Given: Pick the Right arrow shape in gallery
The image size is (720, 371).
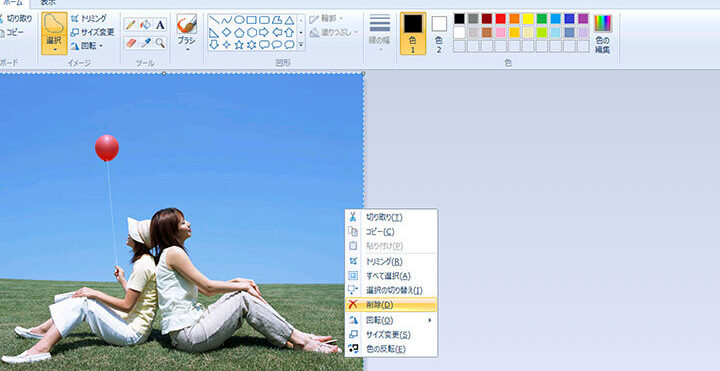Looking at the screenshot, I should pyautogui.click(x=264, y=33).
